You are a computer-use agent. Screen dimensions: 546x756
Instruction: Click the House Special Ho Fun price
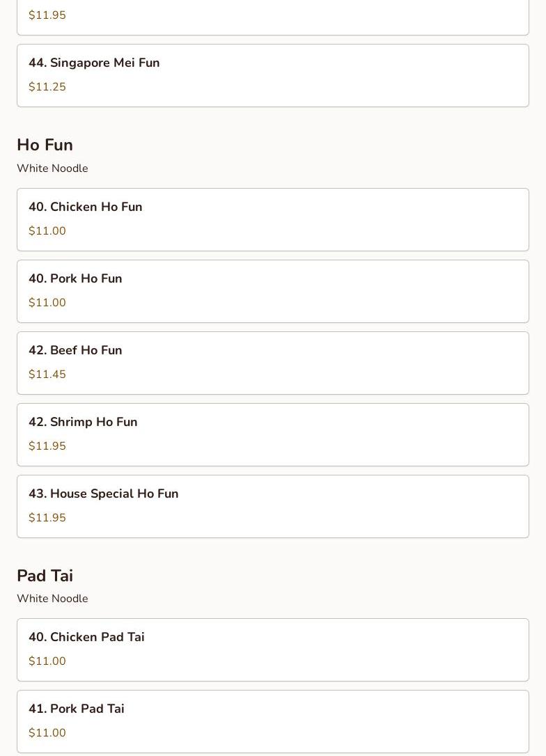point(47,518)
